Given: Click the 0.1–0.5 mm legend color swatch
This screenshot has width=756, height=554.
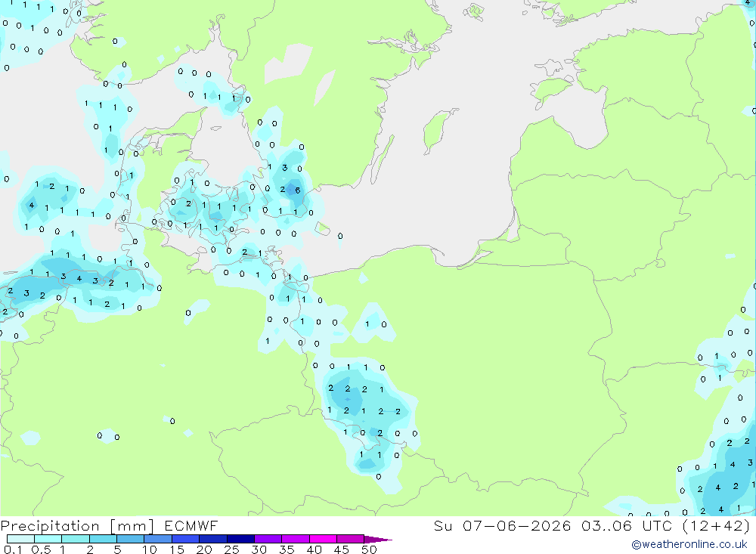Looking at the screenshot, I should pyautogui.click(x=20, y=539).
